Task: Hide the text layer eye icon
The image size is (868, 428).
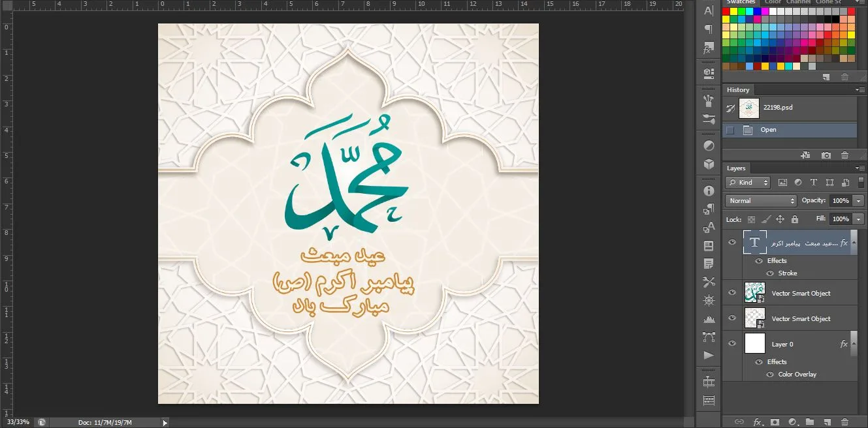Action: click(732, 242)
